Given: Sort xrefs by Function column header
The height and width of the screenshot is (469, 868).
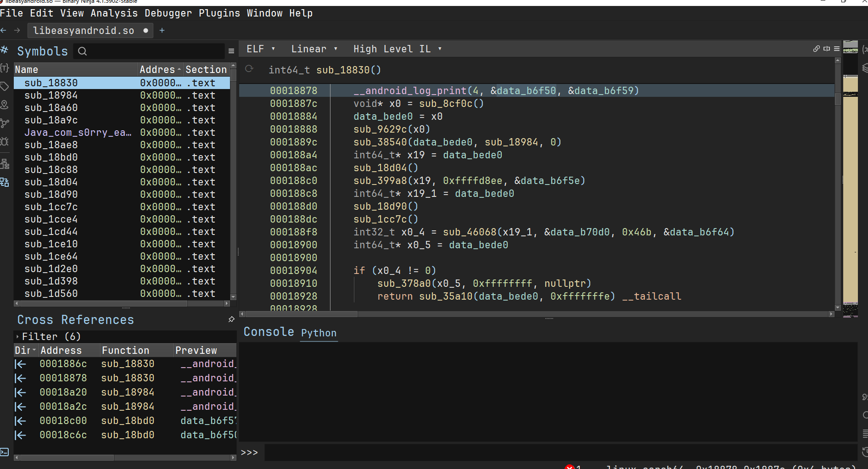Looking at the screenshot, I should click(x=137, y=351).
